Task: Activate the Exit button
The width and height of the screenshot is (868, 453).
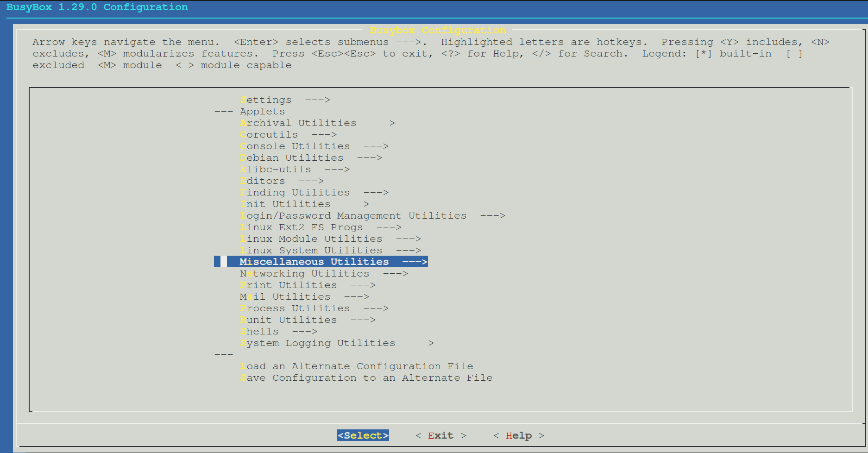Action: pyautogui.click(x=440, y=435)
